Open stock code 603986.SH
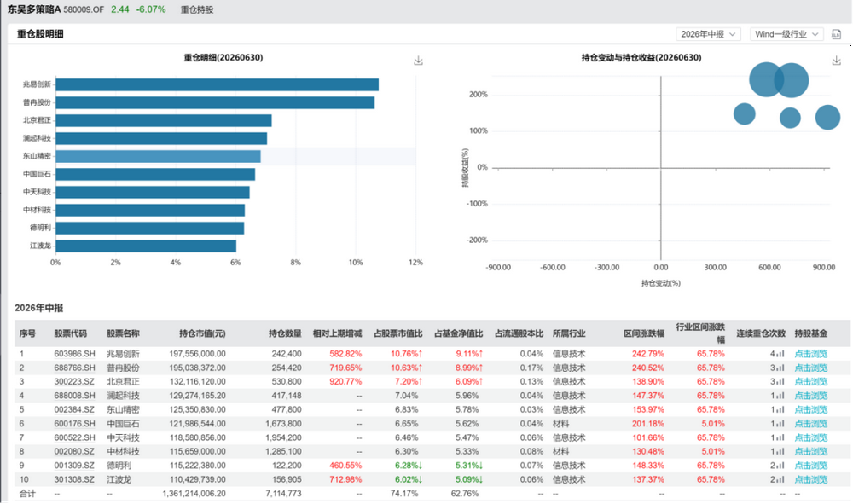This screenshot has width=853, height=504. coord(74,354)
